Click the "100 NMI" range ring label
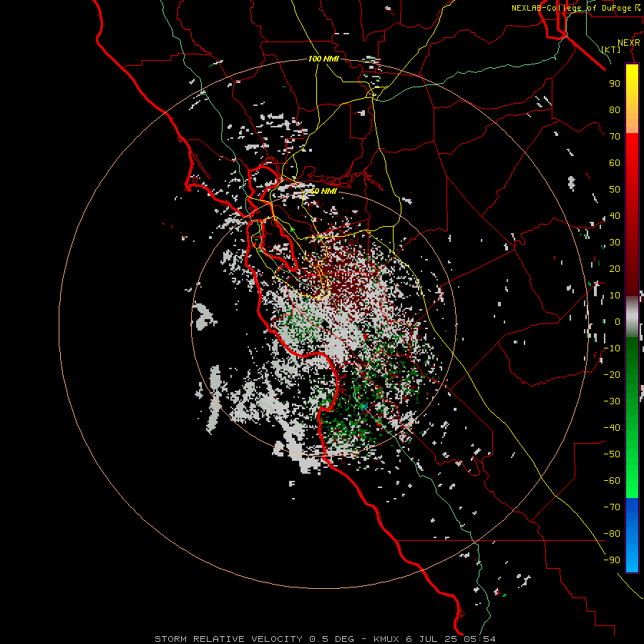This screenshot has height=644, width=644. [x=323, y=59]
